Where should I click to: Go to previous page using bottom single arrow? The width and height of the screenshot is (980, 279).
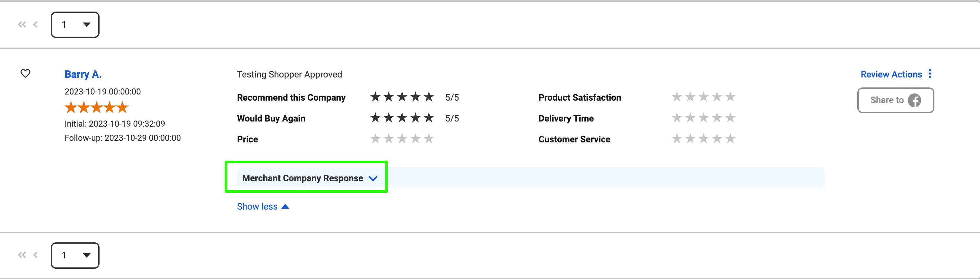[x=36, y=256]
